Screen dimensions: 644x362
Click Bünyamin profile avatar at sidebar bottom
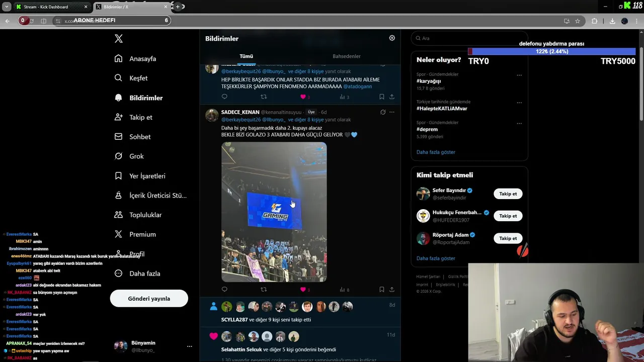point(121,346)
